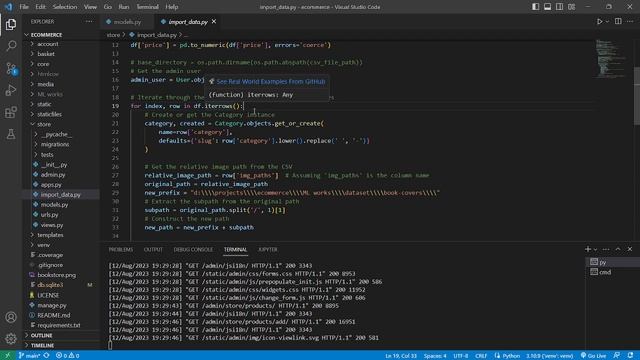Open the run options dropdown arrow
Viewport: 640px width, 360px height.
pyautogui.click(x=607, y=22)
